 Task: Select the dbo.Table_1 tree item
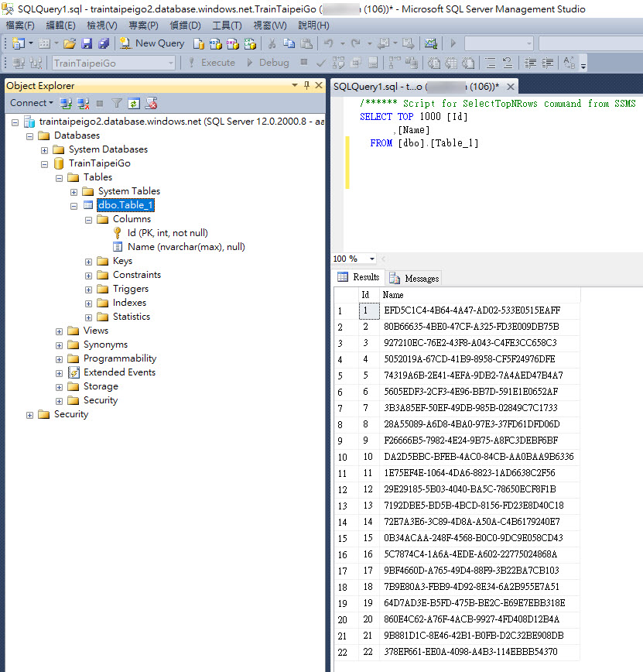pos(125,205)
